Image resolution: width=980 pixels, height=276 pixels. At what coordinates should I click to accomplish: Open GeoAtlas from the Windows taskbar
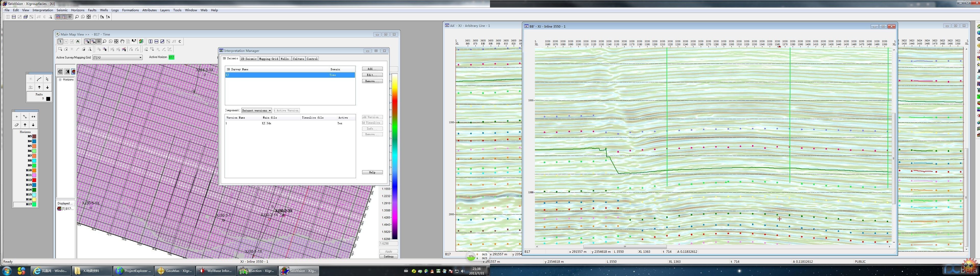tap(175, 271)
